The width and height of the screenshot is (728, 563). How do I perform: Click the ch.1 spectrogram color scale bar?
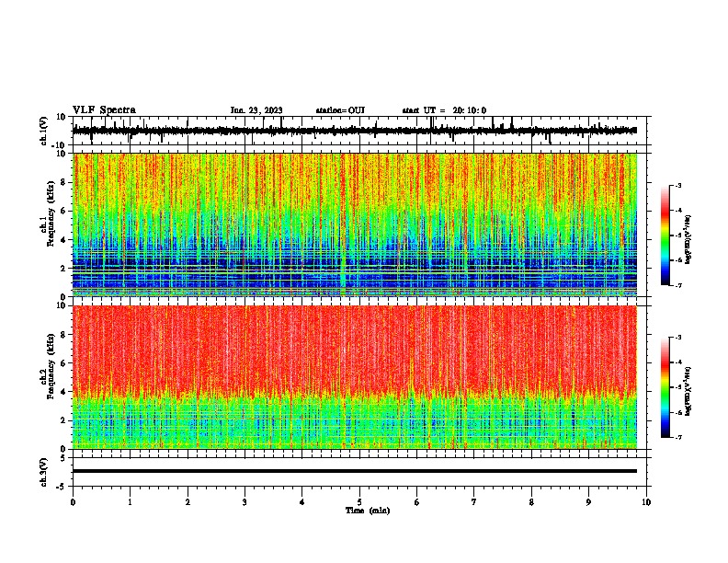click(x=665, y=236)
